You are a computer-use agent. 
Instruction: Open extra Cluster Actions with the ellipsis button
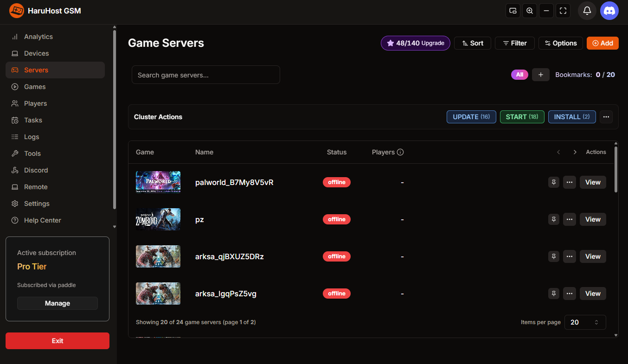point(606,116)
